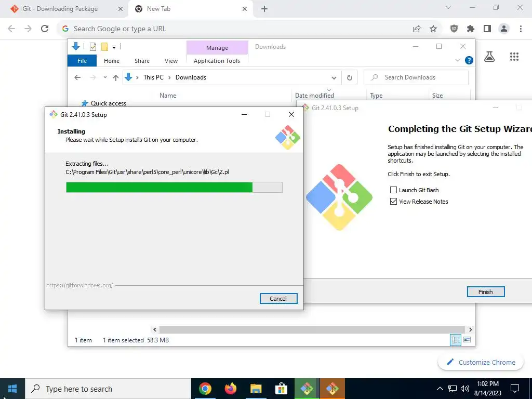Open the File tab in Explorer
Screen dimensions: 532x399
point(82,61)
